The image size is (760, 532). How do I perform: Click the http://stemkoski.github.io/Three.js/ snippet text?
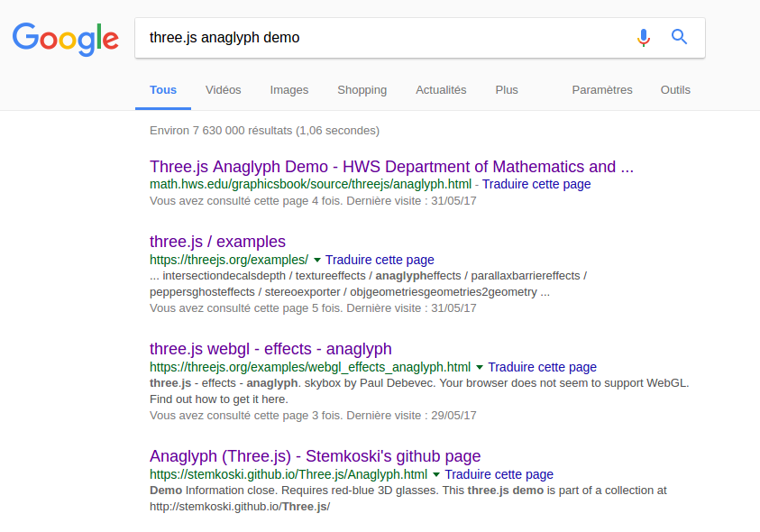[x=240, y=507]
